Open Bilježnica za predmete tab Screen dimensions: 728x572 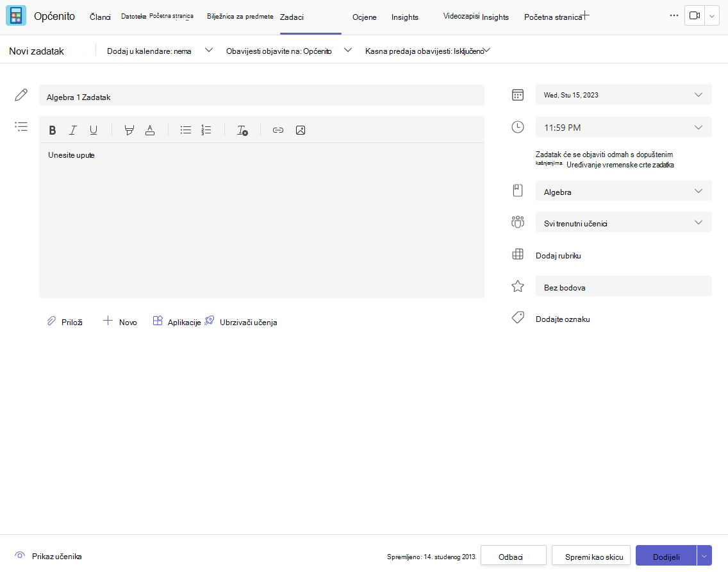240,16
